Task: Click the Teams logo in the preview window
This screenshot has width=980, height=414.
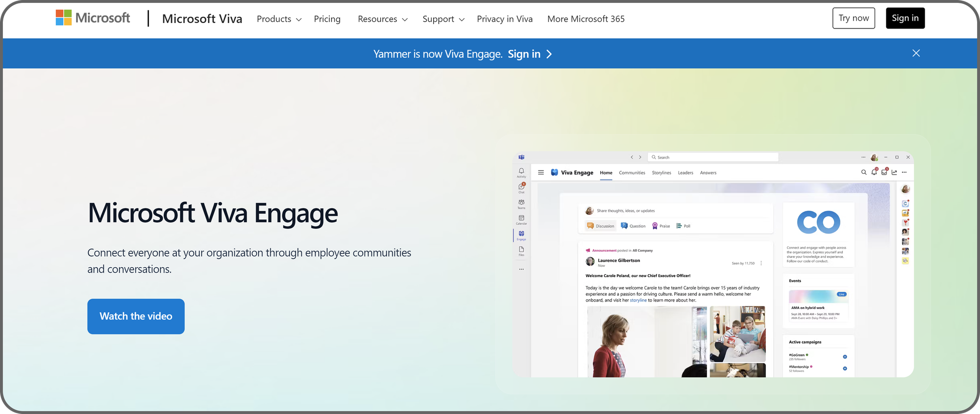Action: [x=521, y=157]
